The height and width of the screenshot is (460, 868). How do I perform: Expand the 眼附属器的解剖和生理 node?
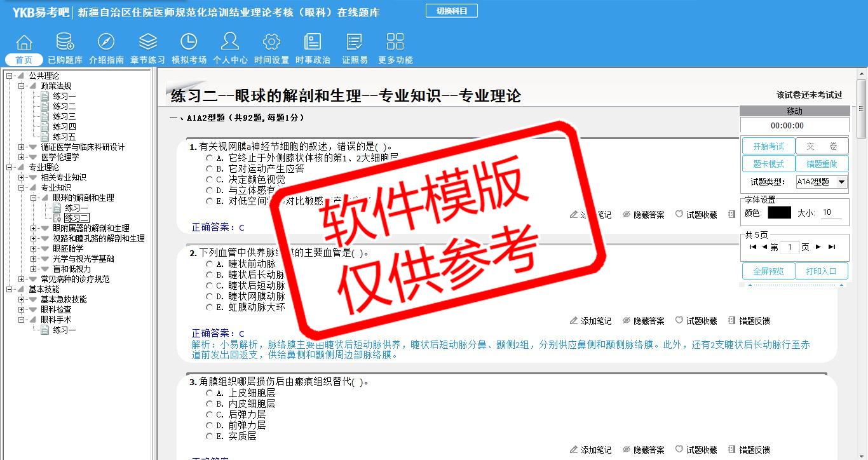[34, 228]
